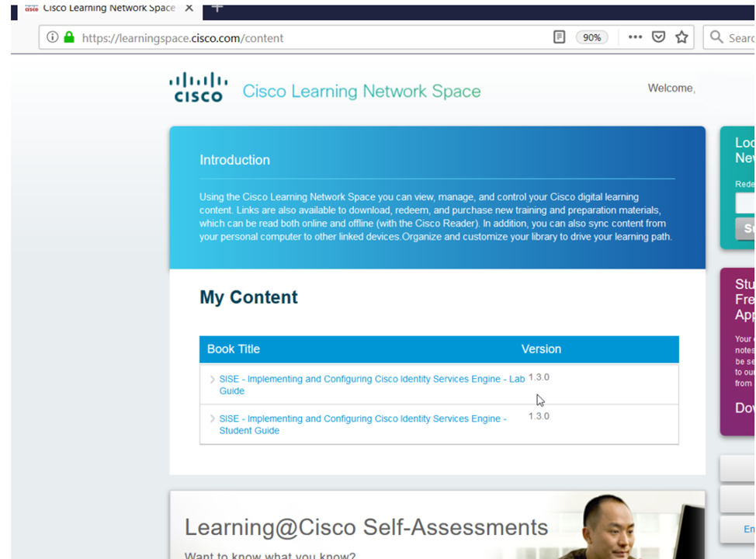The height and width of the screenshot is (559, 756).
Task: Toggle Reader View icon in address bar
Action: [x=559, y=37]
